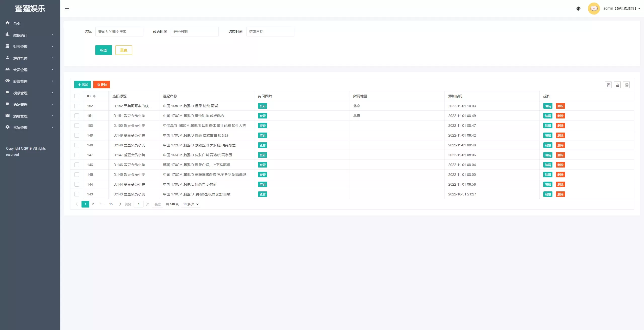Open the 财务管理 menu item
The width and height of the screenshot is (644, 330).
(x=30, y=47)
